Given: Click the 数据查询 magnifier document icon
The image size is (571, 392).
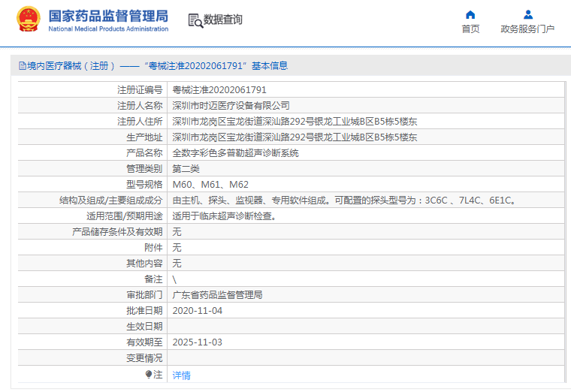Looking at the screenshot, I should [195, 20].
